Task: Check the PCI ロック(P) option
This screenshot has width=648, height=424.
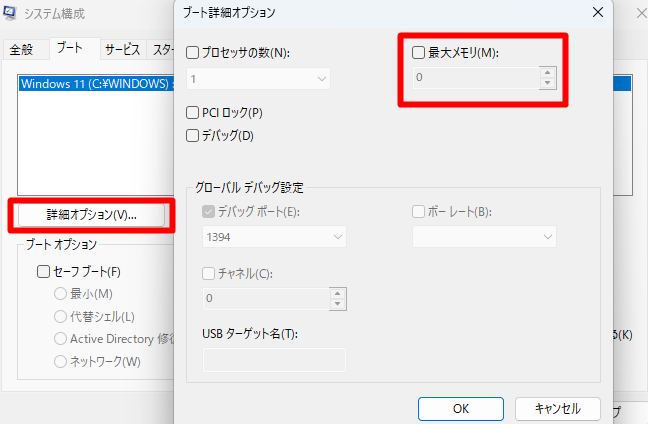Action: coord(193,112)
